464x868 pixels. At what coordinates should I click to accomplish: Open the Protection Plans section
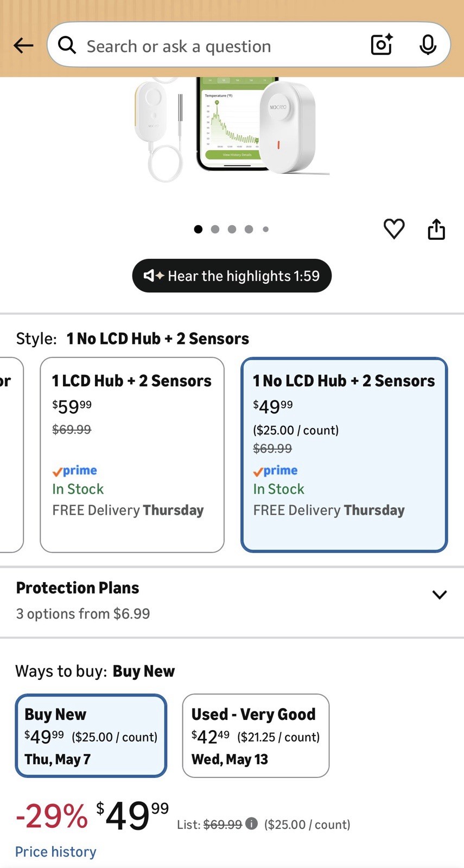click(232, 601)
